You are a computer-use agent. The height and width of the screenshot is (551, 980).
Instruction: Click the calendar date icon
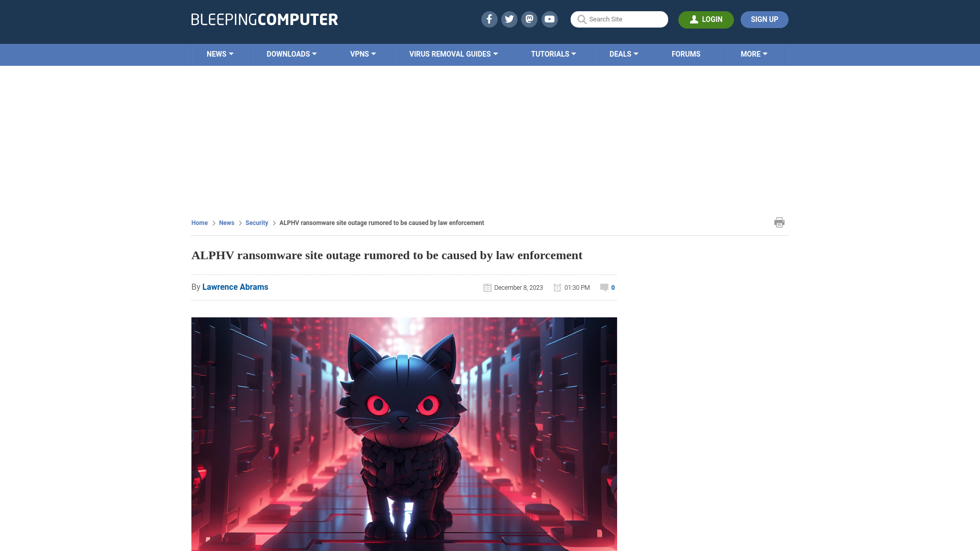point(487,287)
